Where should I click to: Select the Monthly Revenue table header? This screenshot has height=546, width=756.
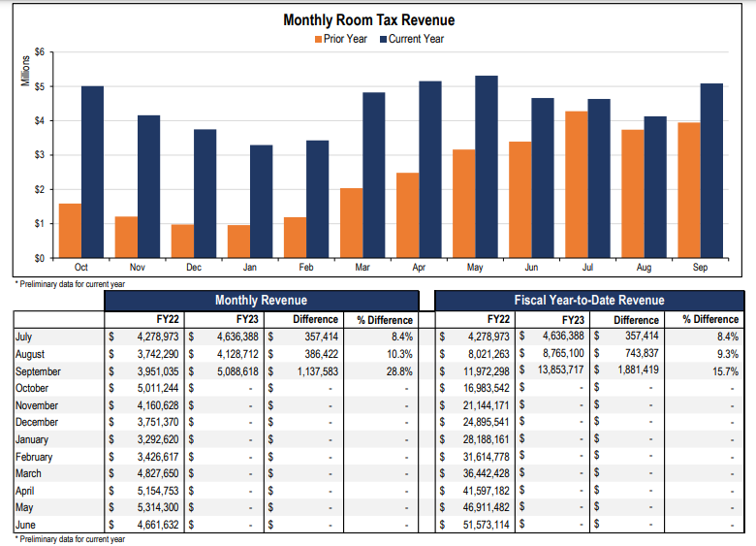261,301
